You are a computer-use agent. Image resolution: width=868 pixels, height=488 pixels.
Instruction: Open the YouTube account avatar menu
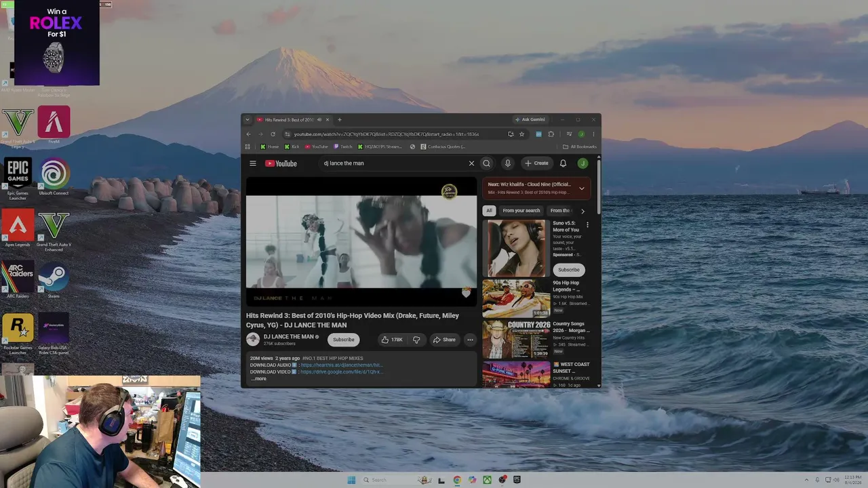(x=583, y=163)
